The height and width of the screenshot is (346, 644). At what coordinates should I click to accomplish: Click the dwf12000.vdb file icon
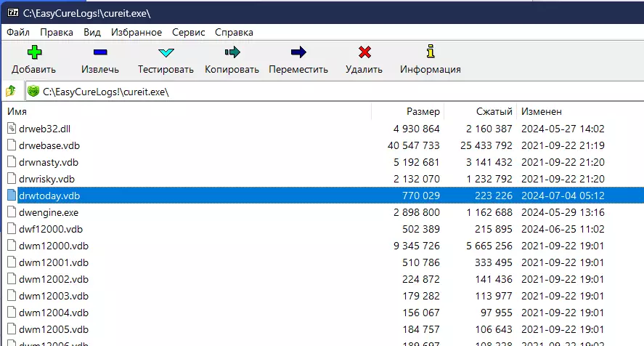[x=12, y=229]
